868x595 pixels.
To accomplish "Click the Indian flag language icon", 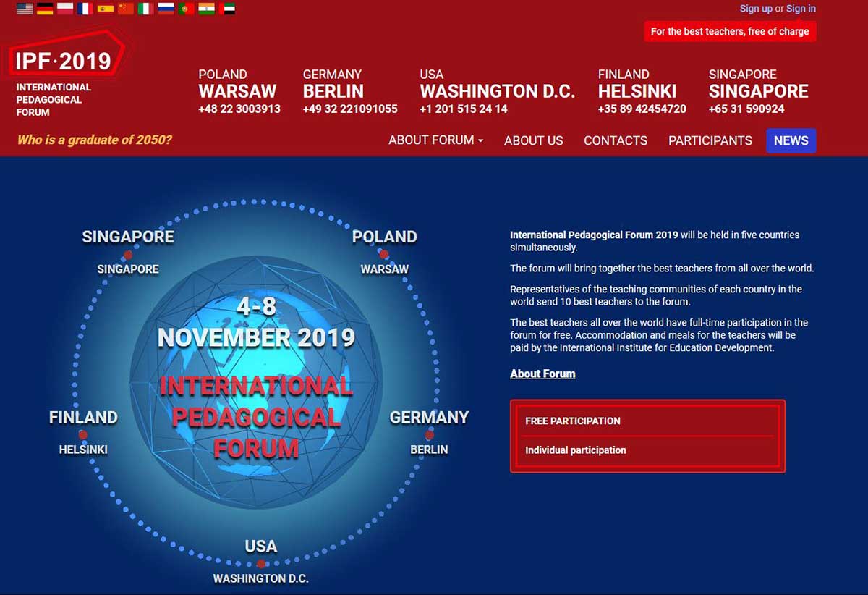I will click(206, 9).
